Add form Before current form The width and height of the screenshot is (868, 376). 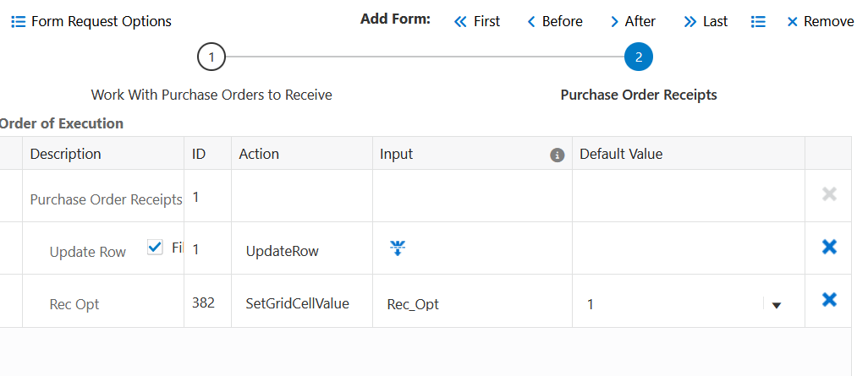click(x=555, y=22)
